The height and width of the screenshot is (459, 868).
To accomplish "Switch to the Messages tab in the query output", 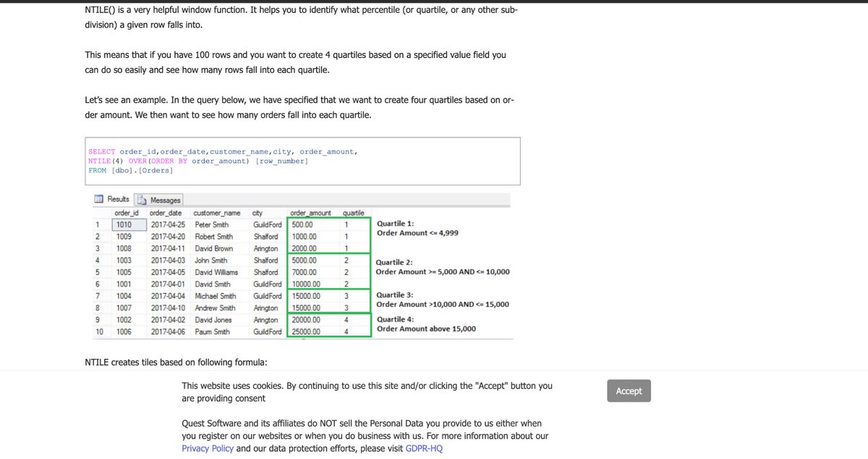I will point(159,200).
